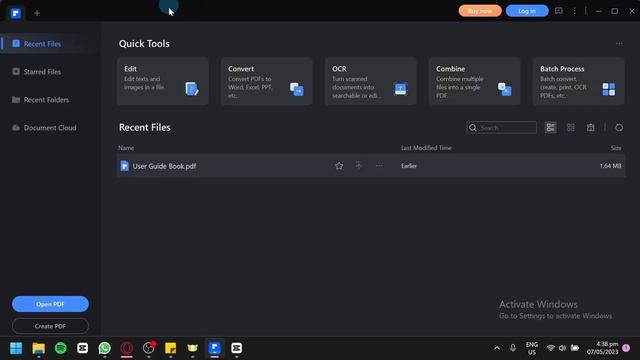Open the Batch Process quick tool card
Image resolution: width=640 pixels, height=360 pixels.
tap(578, 81)
